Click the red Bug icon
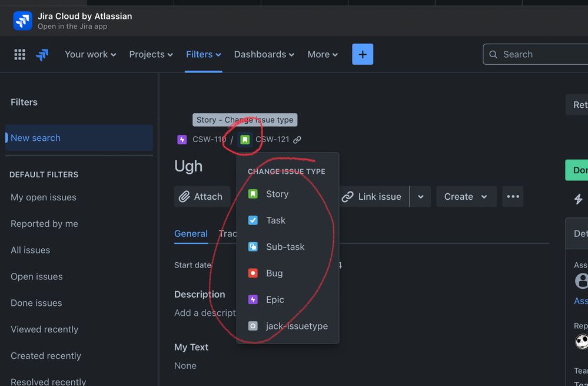The height and width of the screenshot is (386, 588). [253, 273]
